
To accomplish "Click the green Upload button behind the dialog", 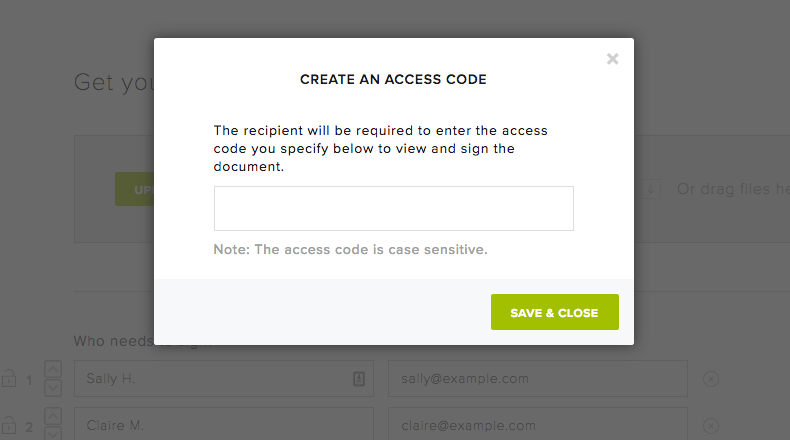I will [134, 188].
